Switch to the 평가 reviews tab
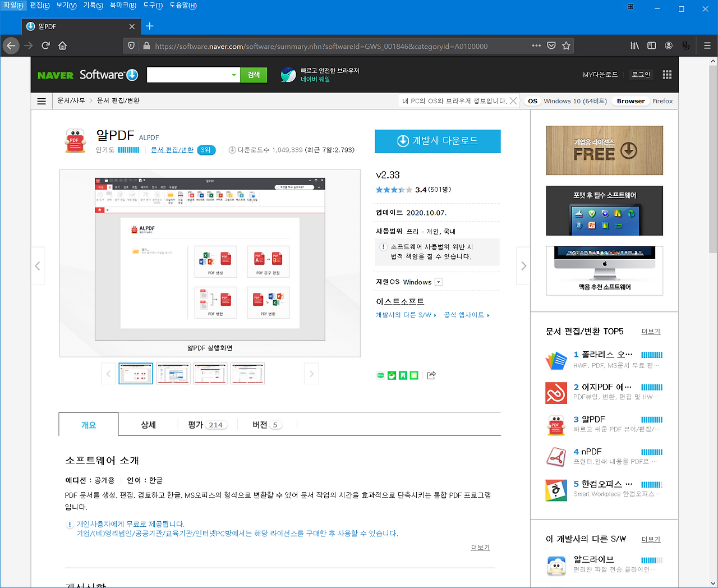 coord(206,425)
